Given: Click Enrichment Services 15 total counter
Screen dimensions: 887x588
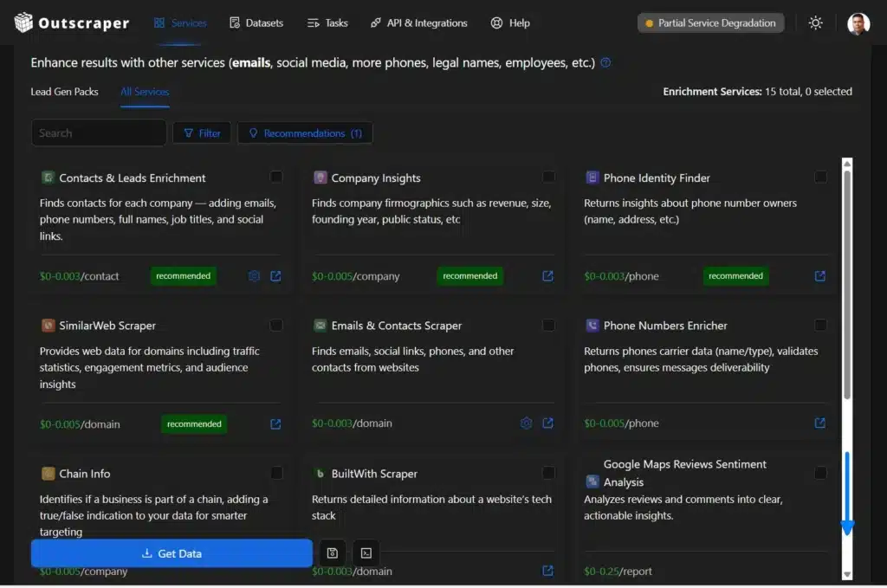Looking at the screenshot, I should 757,92.
